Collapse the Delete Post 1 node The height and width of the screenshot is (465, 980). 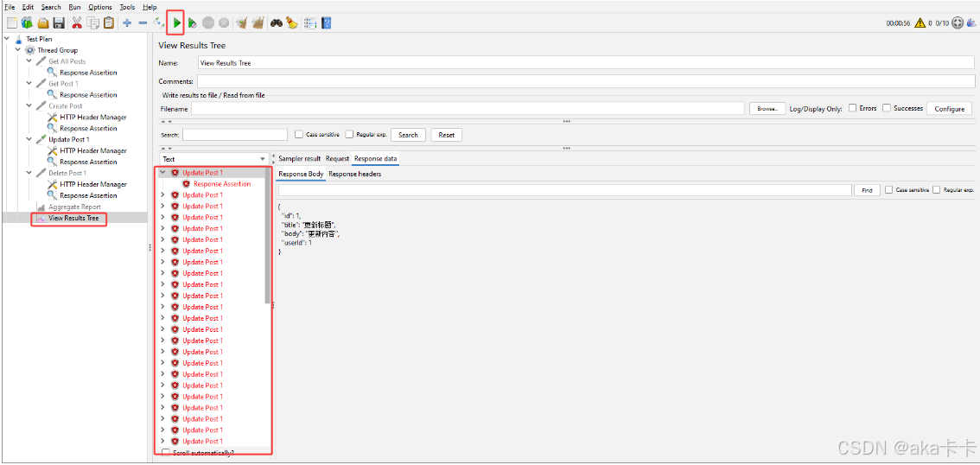(x=29, y=173)
